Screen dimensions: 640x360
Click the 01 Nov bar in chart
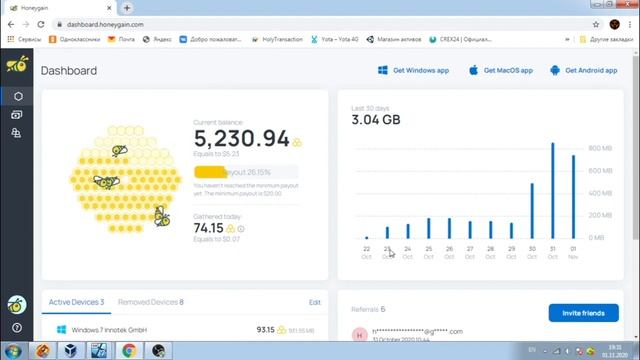coord(573,197)
